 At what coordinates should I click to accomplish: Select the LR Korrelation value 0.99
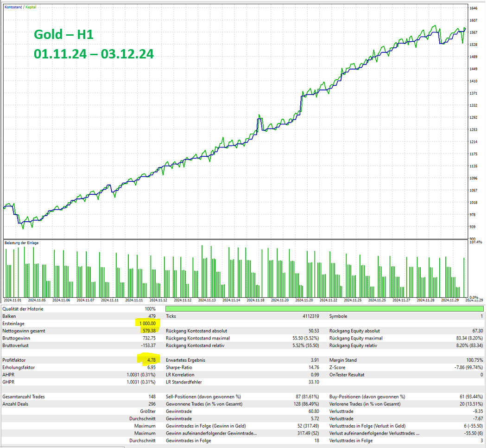pyautogui.click(x=315, y=375)
